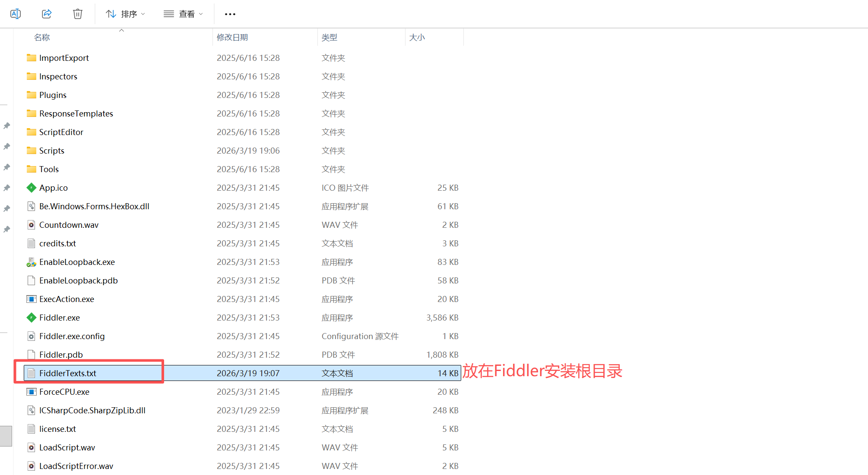Select the ICSharpCode.SharpZipLib.dll file
The image size is (868, 475).
coord(92,410)
